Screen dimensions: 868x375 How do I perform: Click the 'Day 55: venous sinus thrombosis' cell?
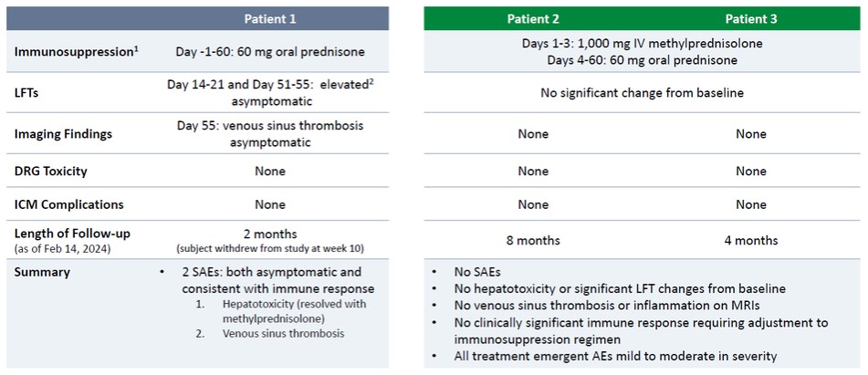270,127
